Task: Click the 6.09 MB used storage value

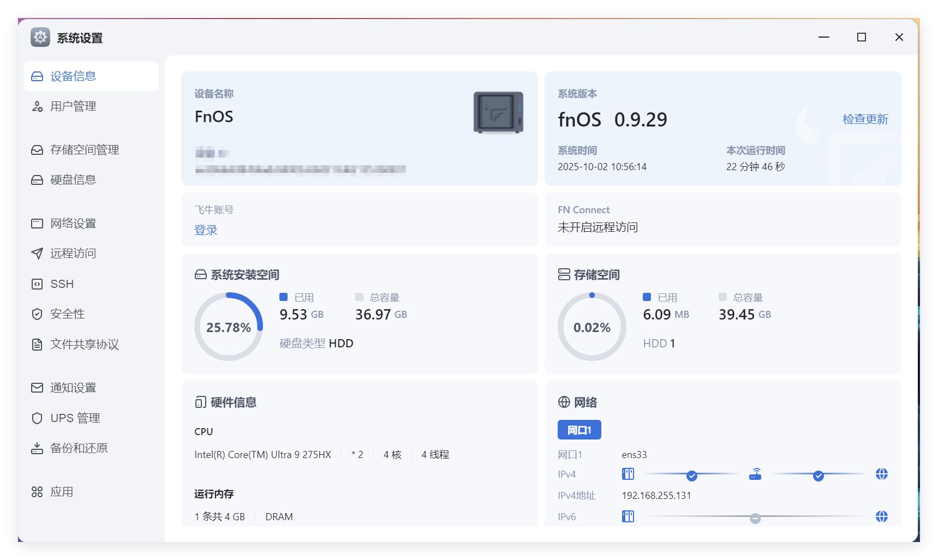Action: click(x=666, y=315)
